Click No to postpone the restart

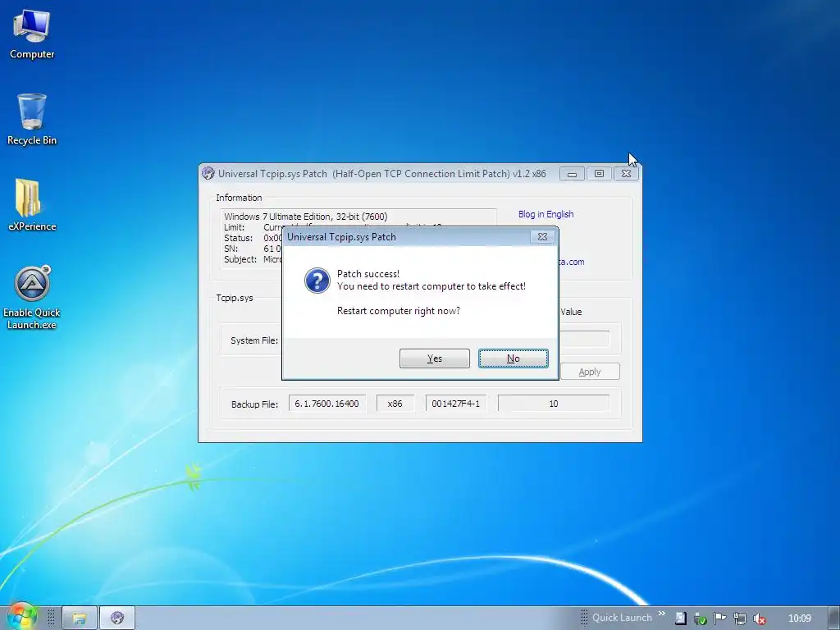514,358
